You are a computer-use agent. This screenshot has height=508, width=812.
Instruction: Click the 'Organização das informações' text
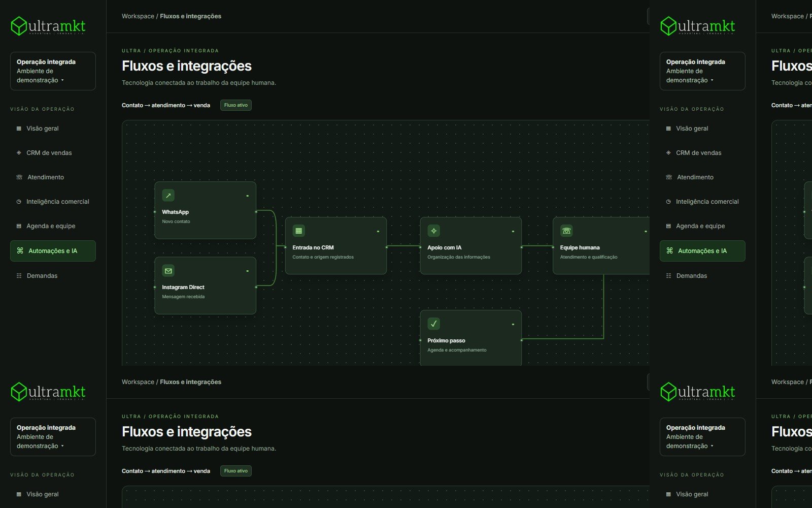pos(459,257)
